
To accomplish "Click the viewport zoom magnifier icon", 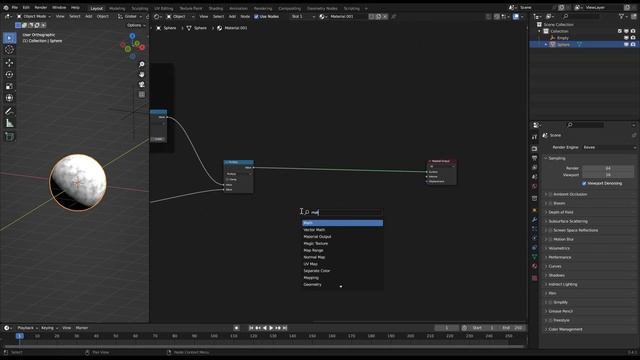I will pos(142,64).
